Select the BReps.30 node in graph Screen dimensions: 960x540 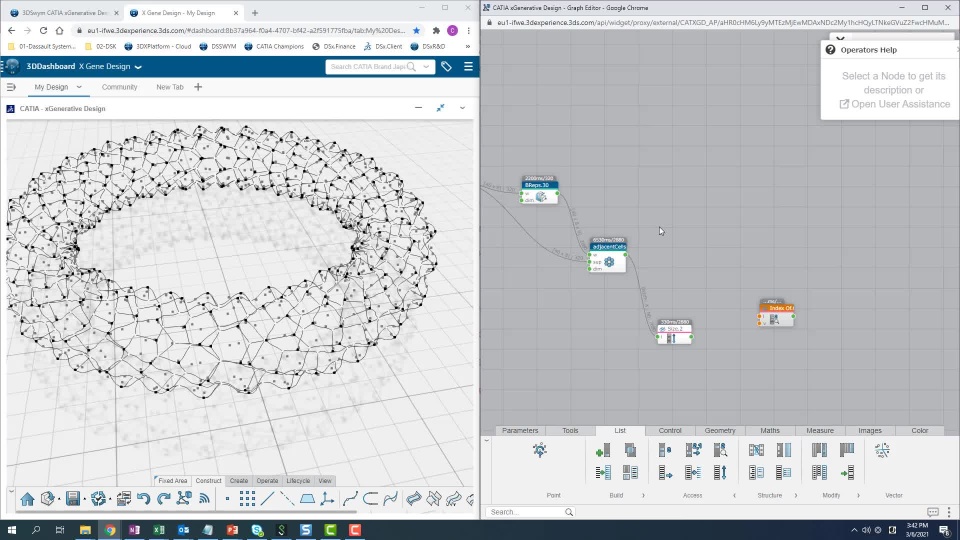(539, 190)
